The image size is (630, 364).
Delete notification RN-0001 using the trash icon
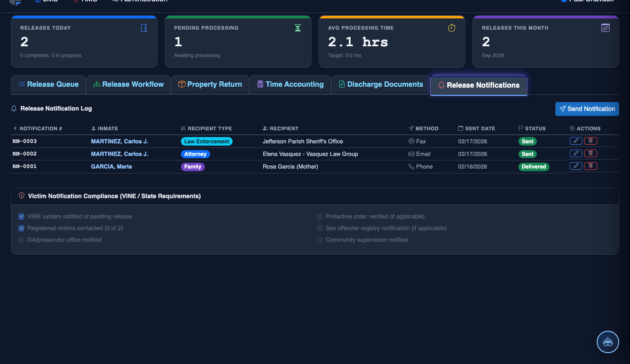(591, 166)
